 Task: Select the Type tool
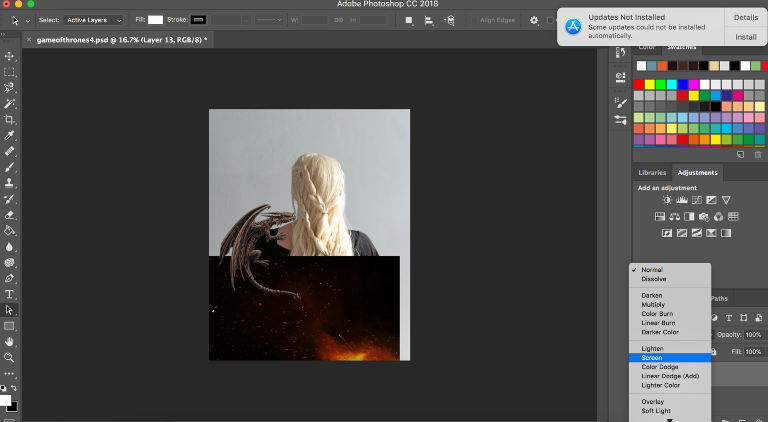(9, 294)
